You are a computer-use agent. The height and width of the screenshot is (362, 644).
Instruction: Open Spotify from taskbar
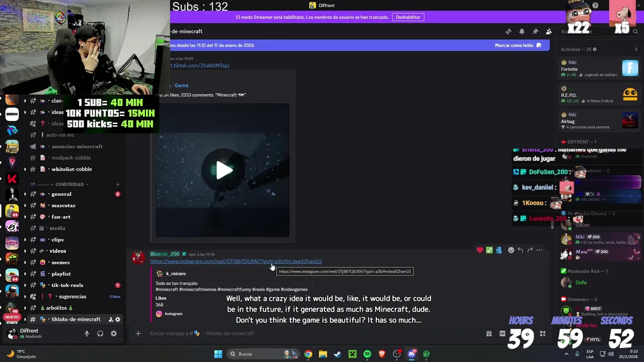[367, 354]
